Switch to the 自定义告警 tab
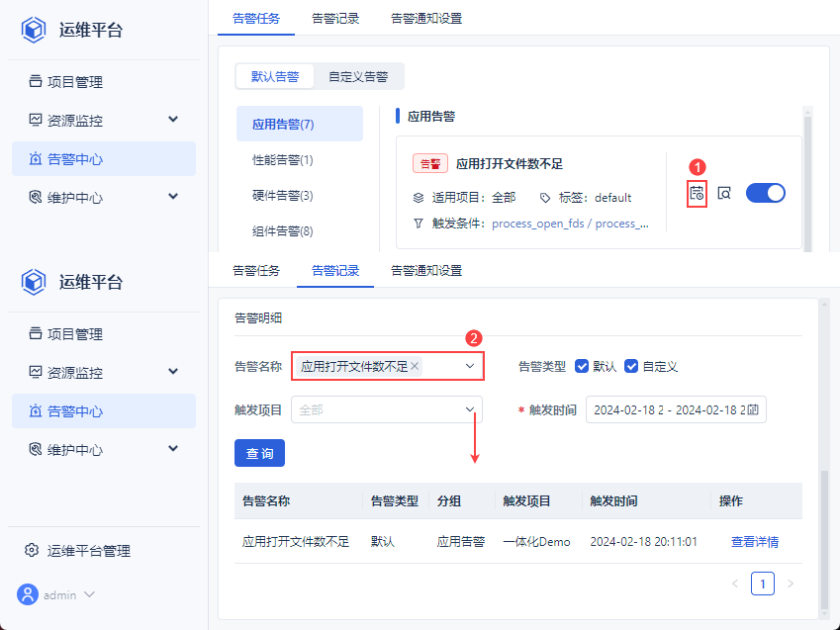Image resolution: width=840 pixels, height=630 pixels. 358,76
